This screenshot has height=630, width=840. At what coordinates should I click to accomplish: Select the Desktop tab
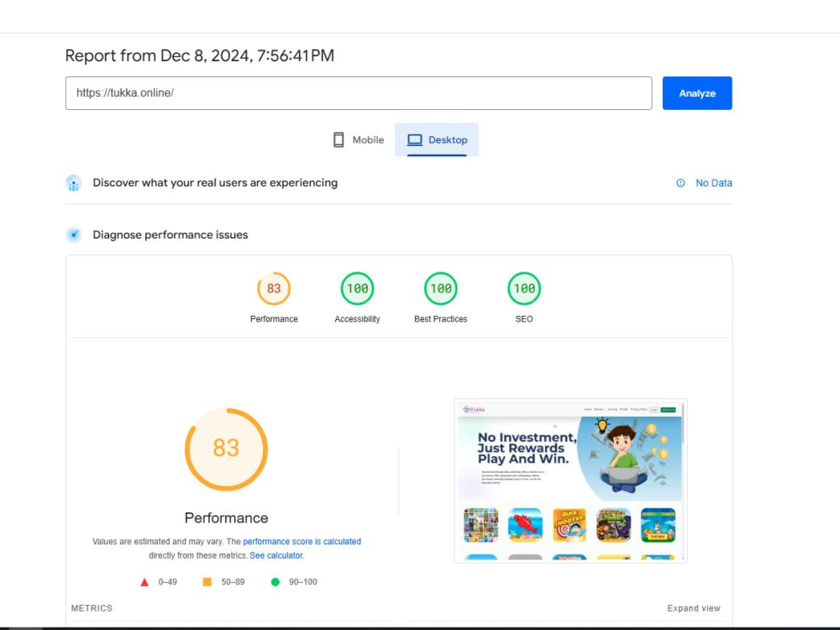click(x=437, y=139)
